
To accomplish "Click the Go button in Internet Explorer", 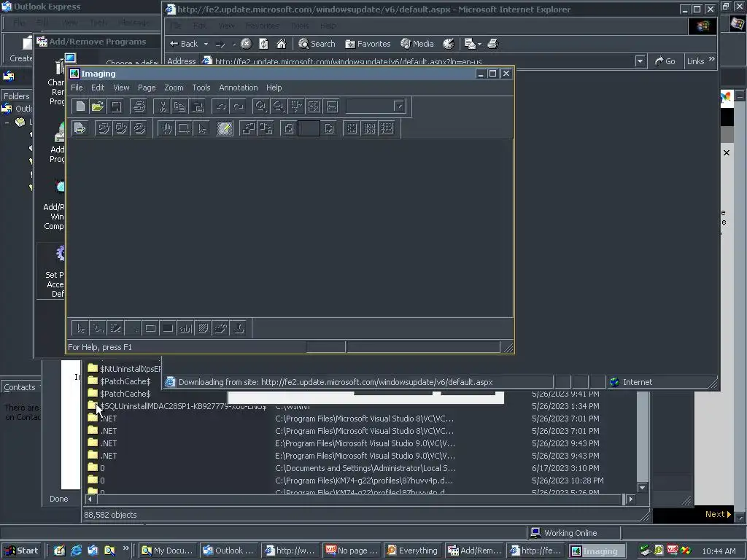I will point(665,61).
